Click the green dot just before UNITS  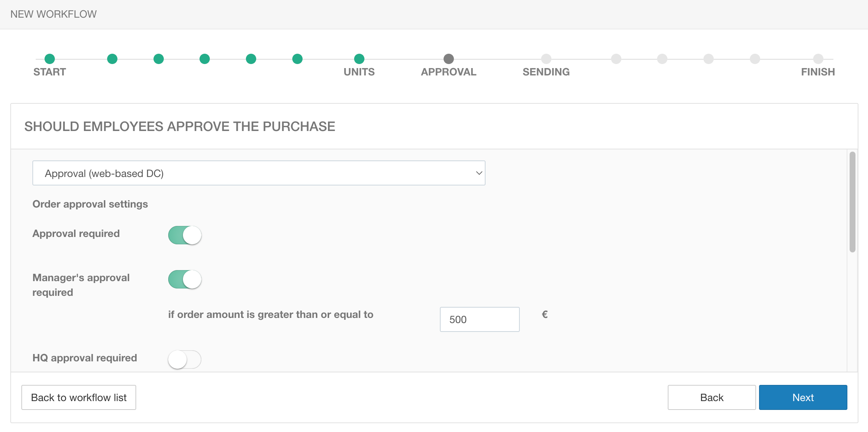pos(297,59)
